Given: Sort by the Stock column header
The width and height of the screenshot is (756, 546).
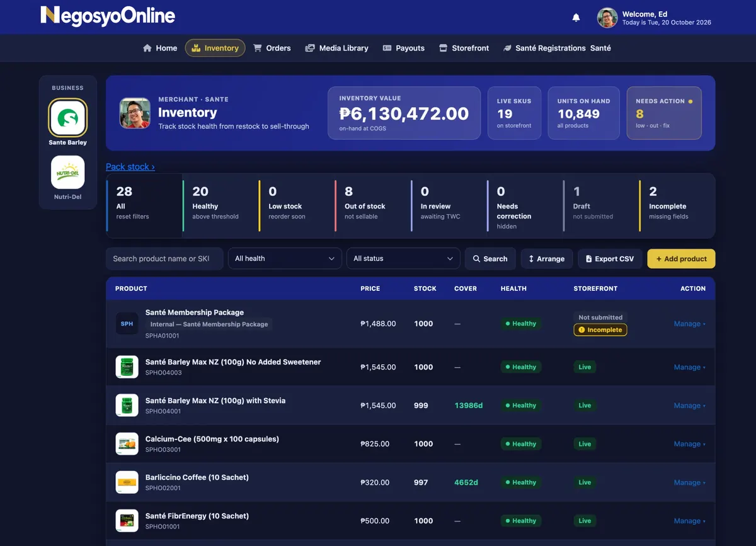Looking at the screenshot, I should (x=425, y=288).
